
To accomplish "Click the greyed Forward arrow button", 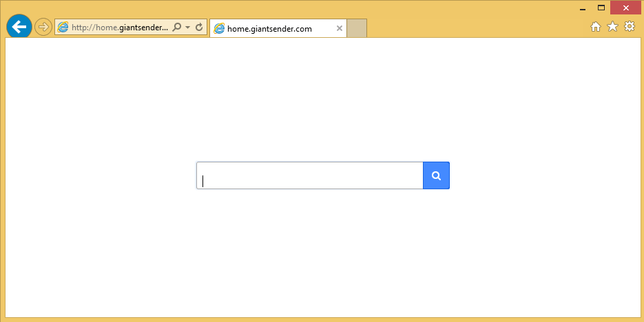I will pyautogui.click(x=42, y=27).
